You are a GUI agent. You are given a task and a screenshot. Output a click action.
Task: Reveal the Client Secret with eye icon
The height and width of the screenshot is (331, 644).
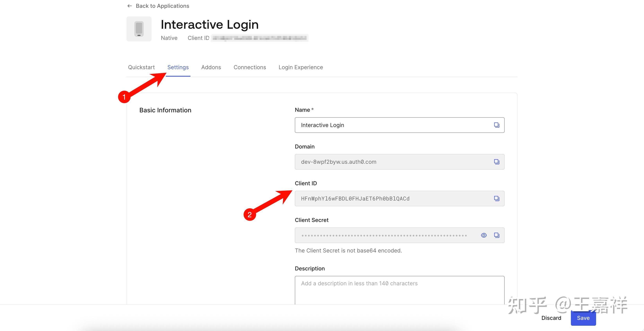pos(484,235)
